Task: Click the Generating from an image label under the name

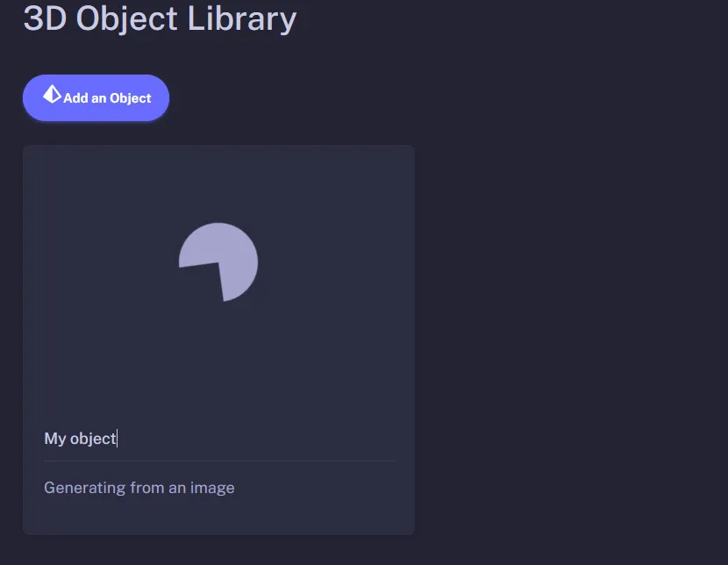Action: (x=139, y=487)
